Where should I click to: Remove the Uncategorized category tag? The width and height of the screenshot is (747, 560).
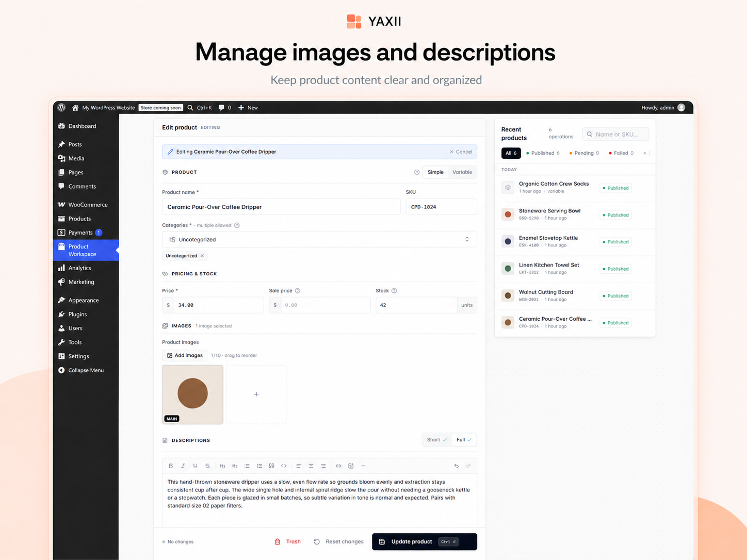tap(202, 256)
